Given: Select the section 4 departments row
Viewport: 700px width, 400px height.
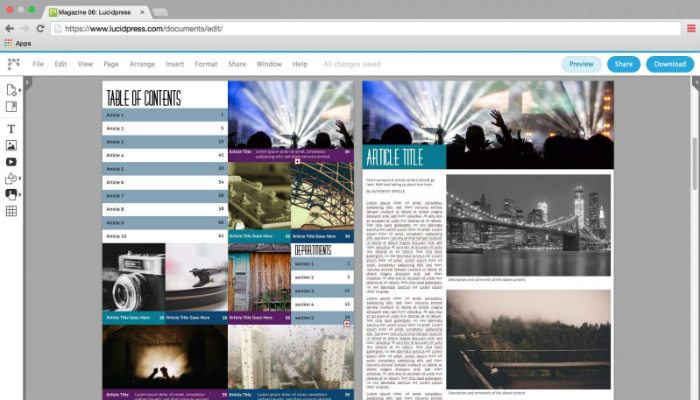Looking at the screenshot, I should point(322,304).
